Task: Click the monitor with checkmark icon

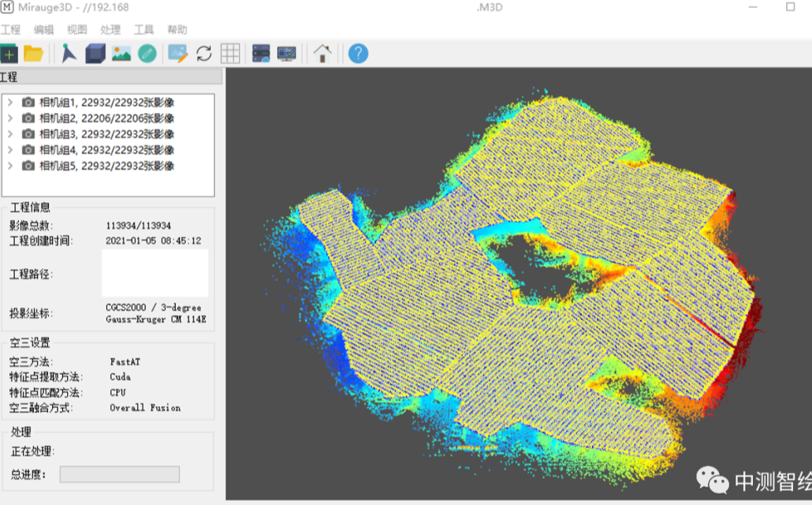Action: 287,54
